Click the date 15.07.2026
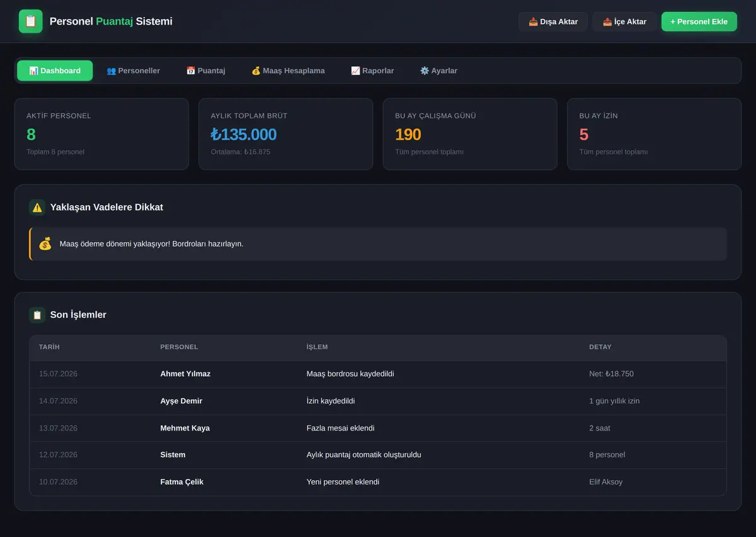The image size is (756, 537). click(58, 374)
